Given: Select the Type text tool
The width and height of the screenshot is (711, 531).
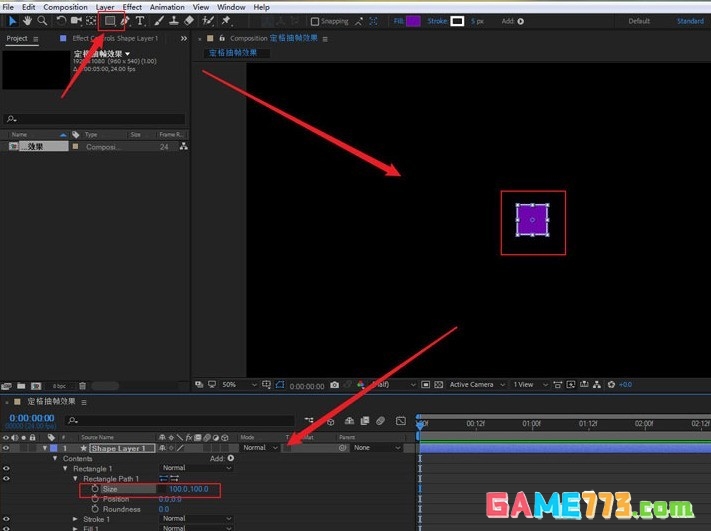Looking at the screenshot, I should 139,20.
